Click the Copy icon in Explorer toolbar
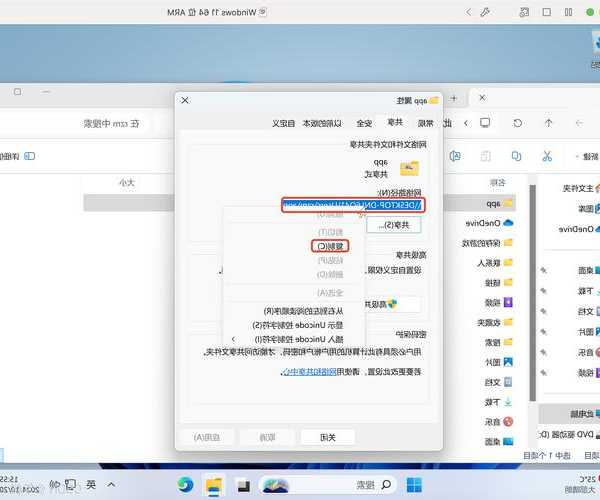 517,156
